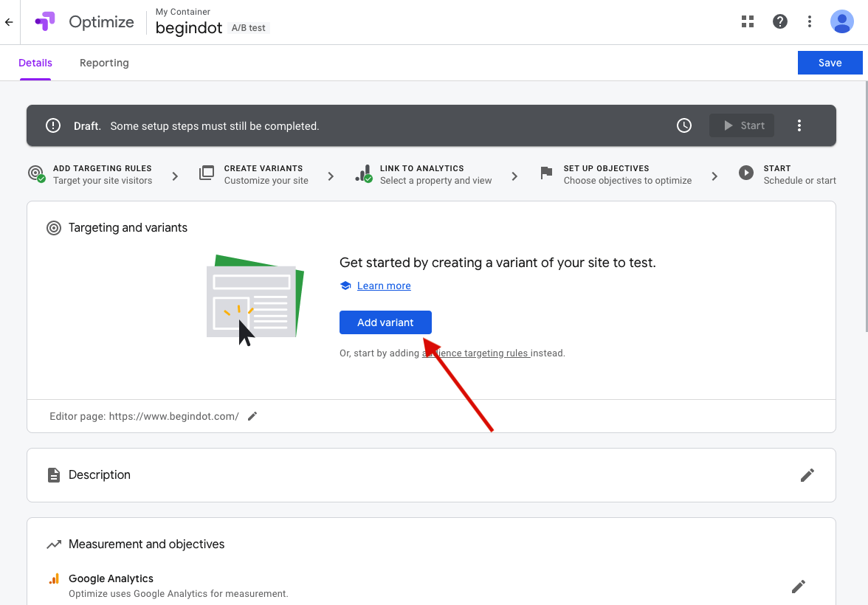Click the Add Targeting Rules target icon

(x=37, y=174)
